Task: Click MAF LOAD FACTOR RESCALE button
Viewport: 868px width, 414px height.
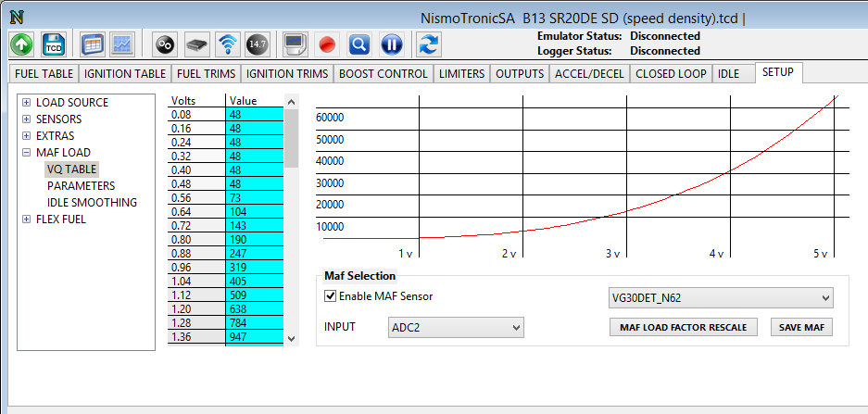Action: 684,327
